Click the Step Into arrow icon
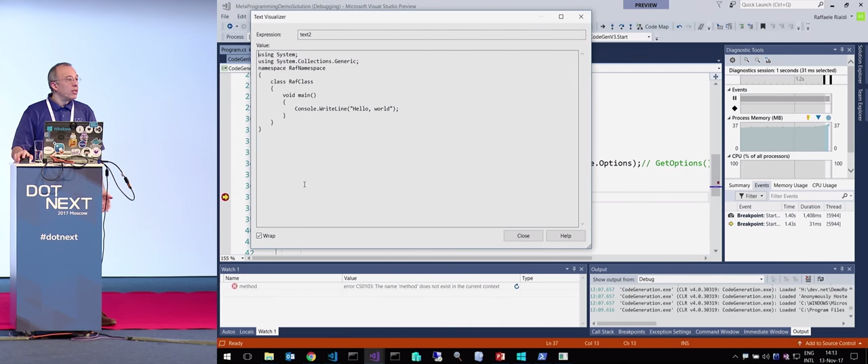 tap(612, 26)
